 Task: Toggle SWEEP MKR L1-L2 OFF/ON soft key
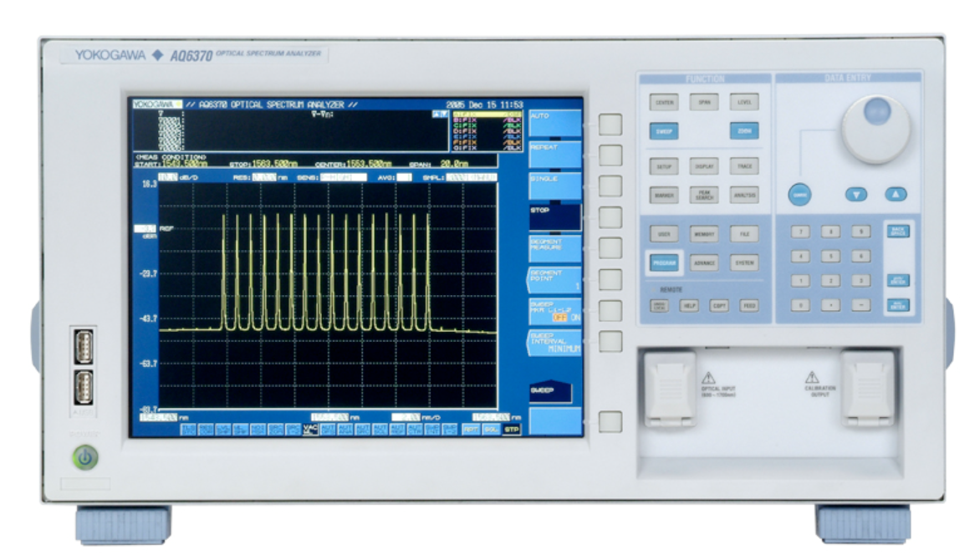pos(555,311)
